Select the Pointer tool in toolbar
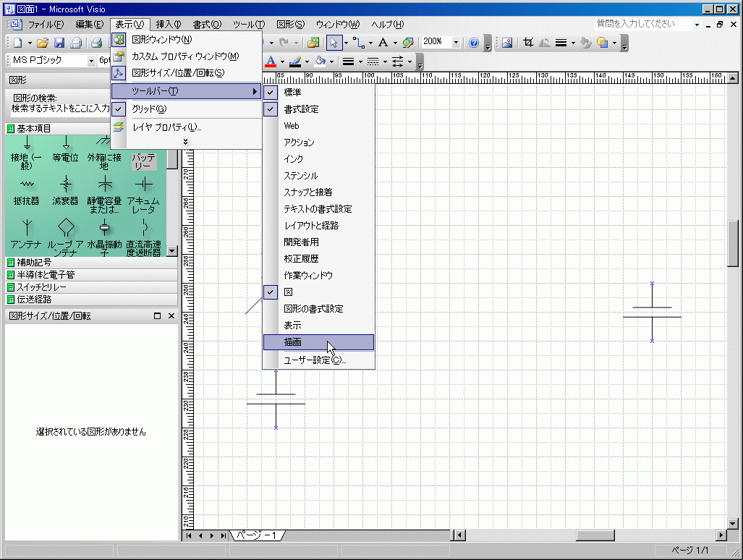743x560 pixels. (x=334, y=43)
